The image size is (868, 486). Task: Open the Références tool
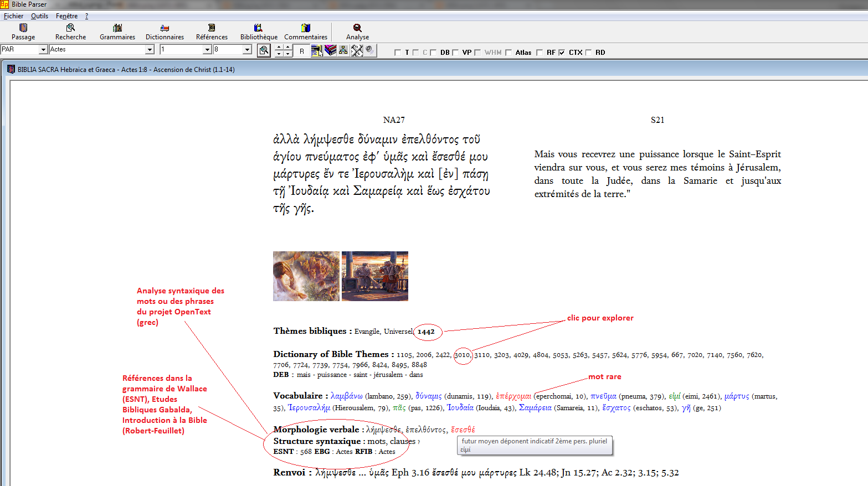coord(212,32)
